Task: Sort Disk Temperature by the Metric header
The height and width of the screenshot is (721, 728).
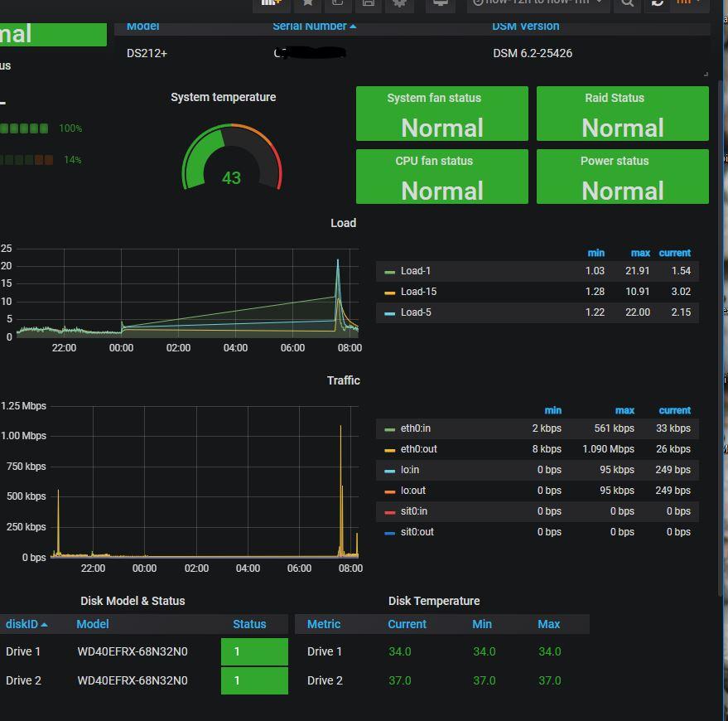Action: click(x=324, y=624)
